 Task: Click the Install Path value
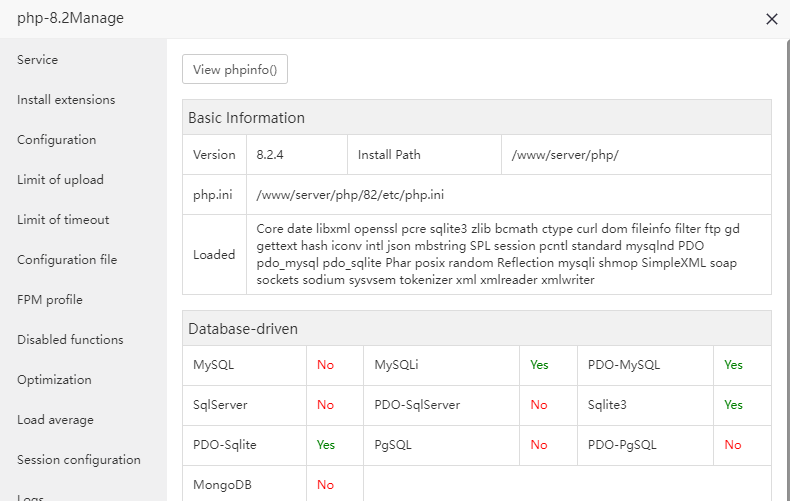pyautogui.click(x=565, y=155)
